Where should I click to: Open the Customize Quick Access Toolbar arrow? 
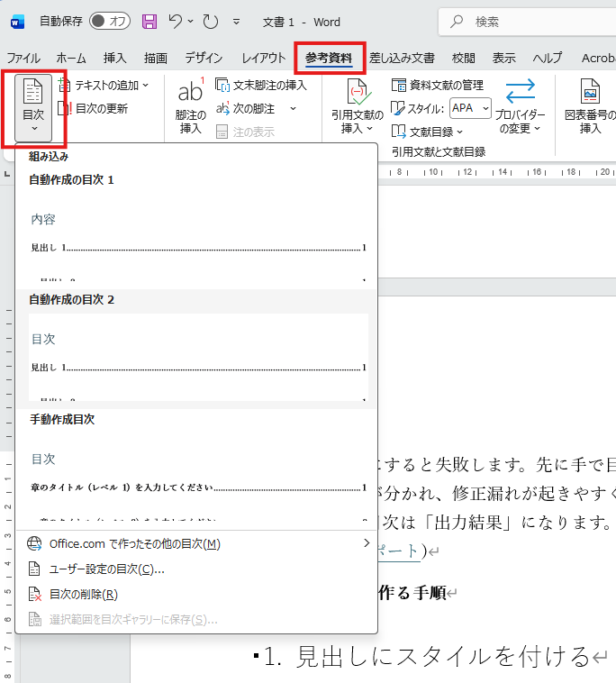click(236, 22)
